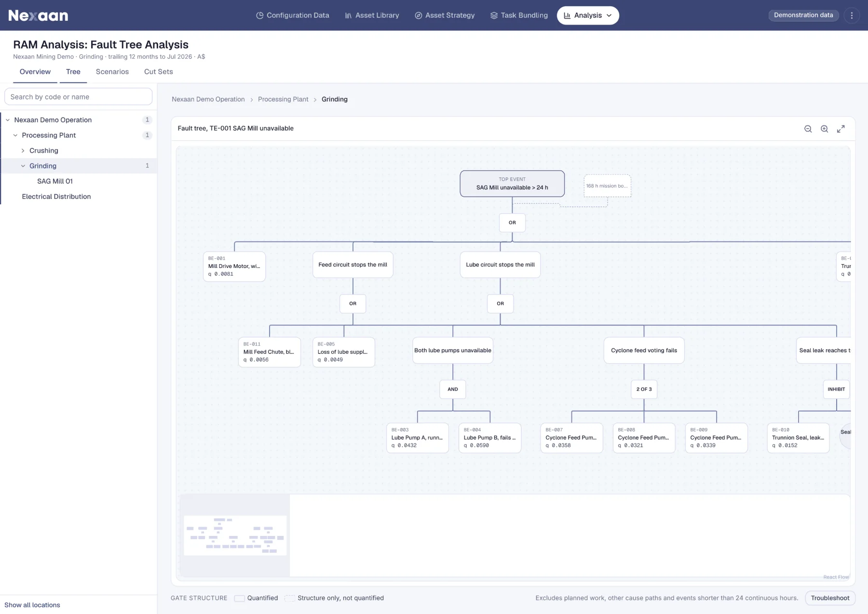Select BE-003 Lube Pump A event
The image size is (868, 614).
pyautogui.click(x=418, y=438)
